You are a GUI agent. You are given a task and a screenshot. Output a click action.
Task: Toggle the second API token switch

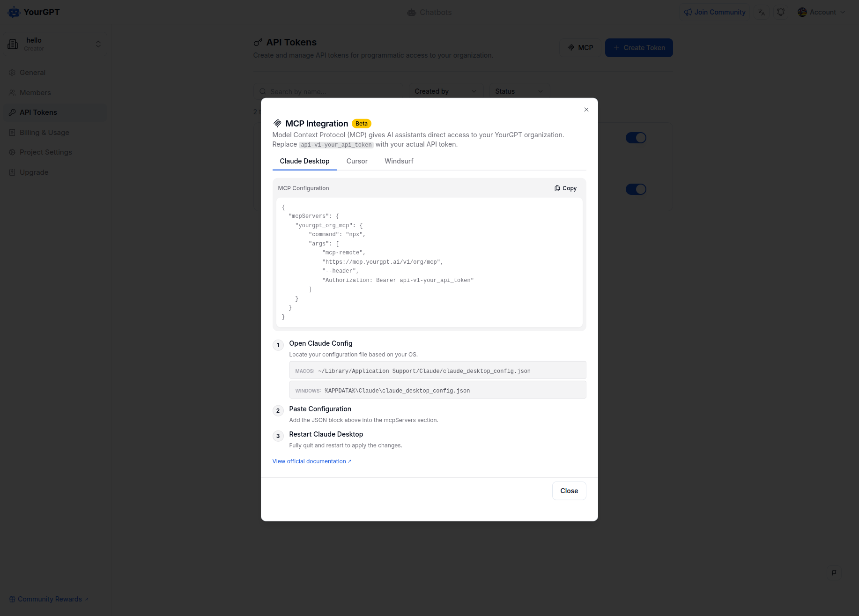click(636, 189)
